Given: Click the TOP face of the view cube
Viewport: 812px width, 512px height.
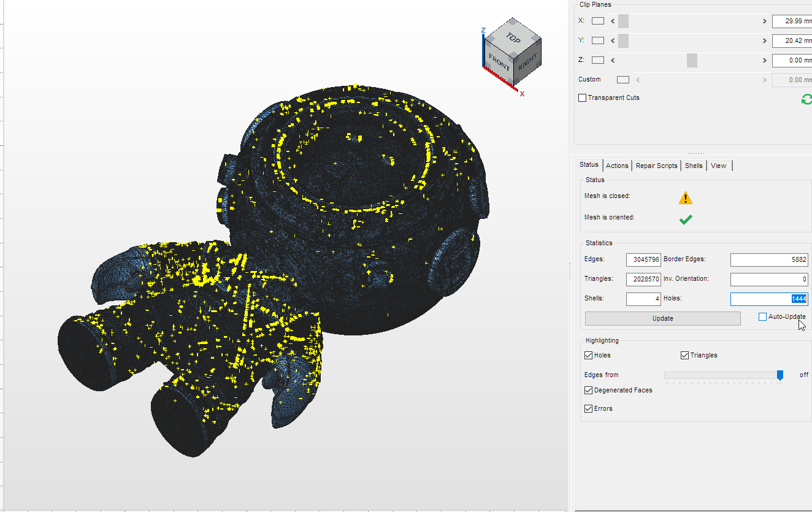Looking at the screenshot, I should click(513, 39).
